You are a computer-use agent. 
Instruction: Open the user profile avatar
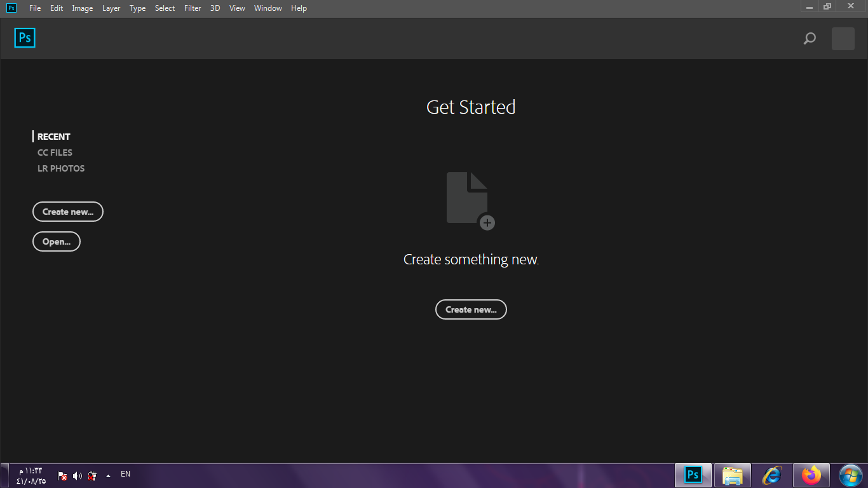tap(843, 39)
